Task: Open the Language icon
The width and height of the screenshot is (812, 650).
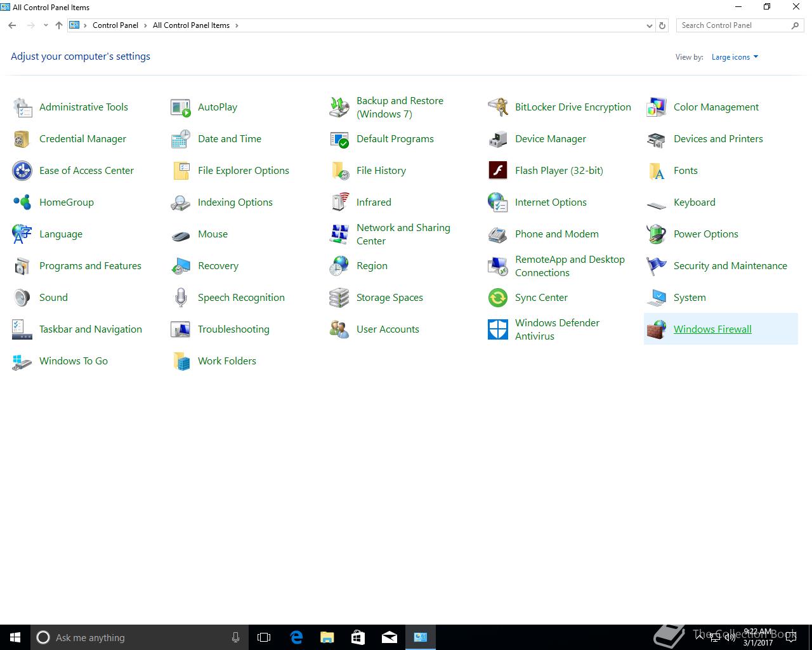Action: click(x=22, y=234)
